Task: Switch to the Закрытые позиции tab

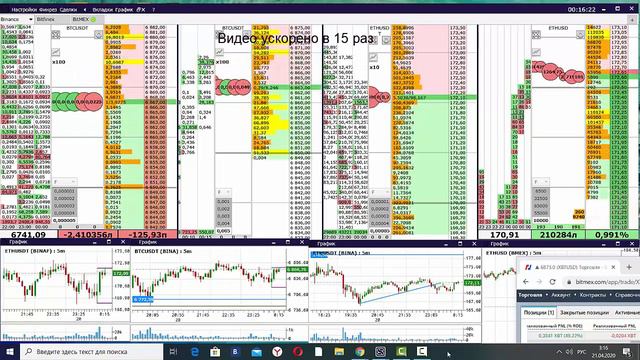Action: 584,312
